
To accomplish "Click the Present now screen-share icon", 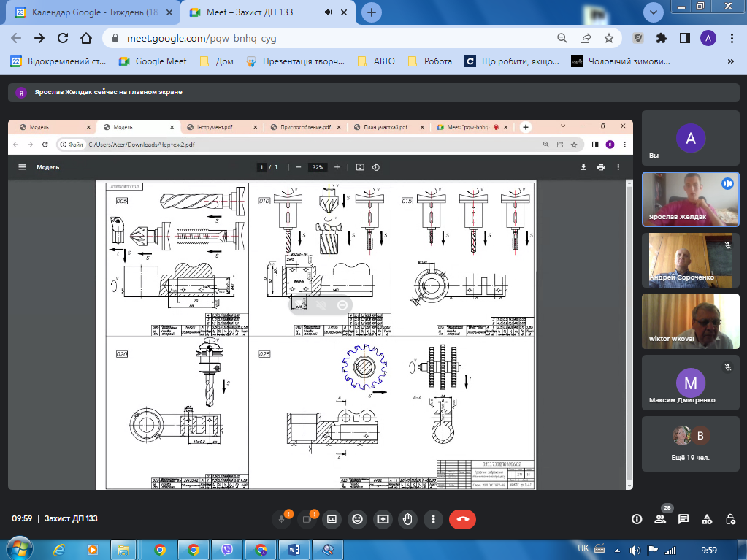I will 383,519.
